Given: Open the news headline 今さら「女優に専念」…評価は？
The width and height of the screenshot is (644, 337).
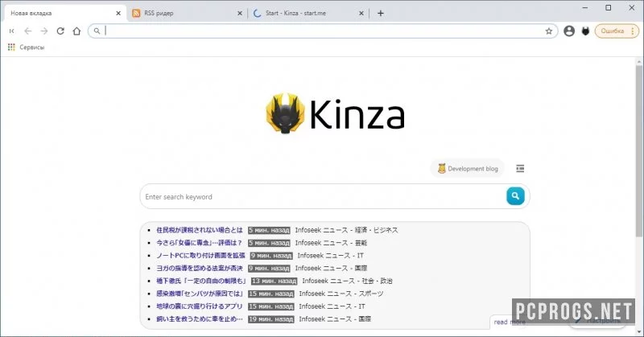Looking at the screenshot, I should click(x=200, y=243).
